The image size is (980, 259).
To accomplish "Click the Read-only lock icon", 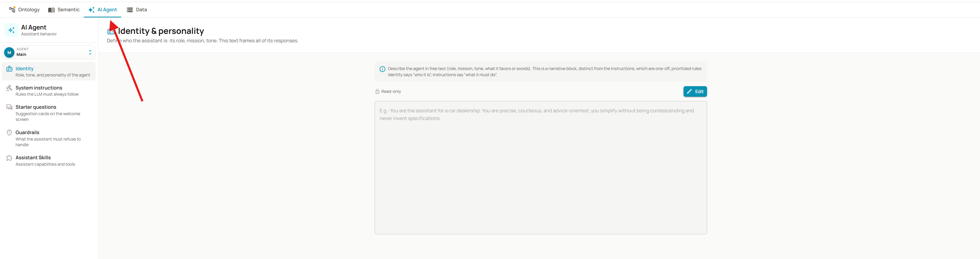I will click(x=377, y=91).
